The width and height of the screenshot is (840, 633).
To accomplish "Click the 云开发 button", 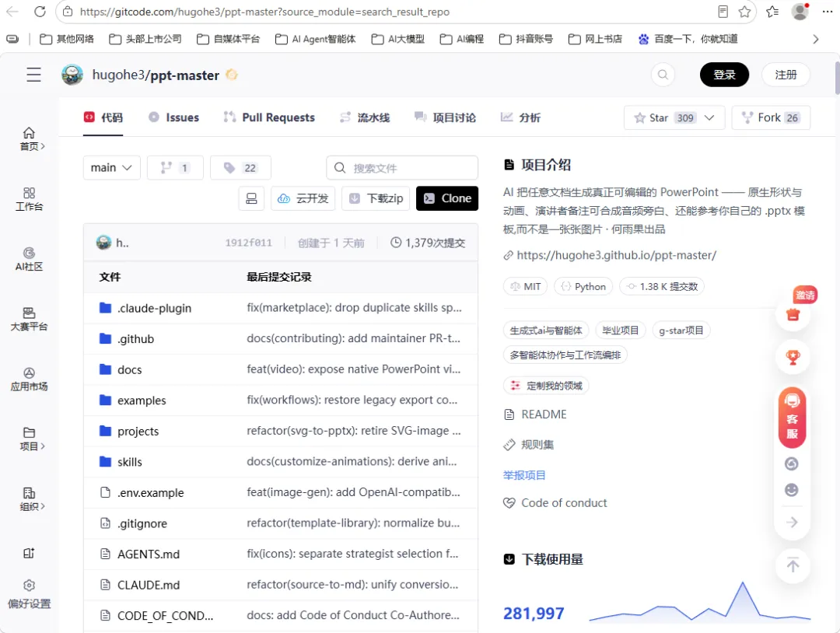I will [x=303, y=198].
